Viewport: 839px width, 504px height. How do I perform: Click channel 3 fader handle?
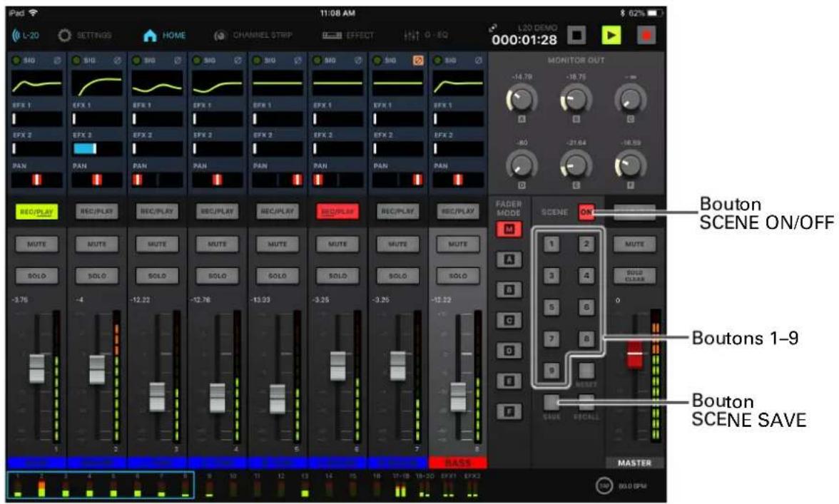click(157, 396)
